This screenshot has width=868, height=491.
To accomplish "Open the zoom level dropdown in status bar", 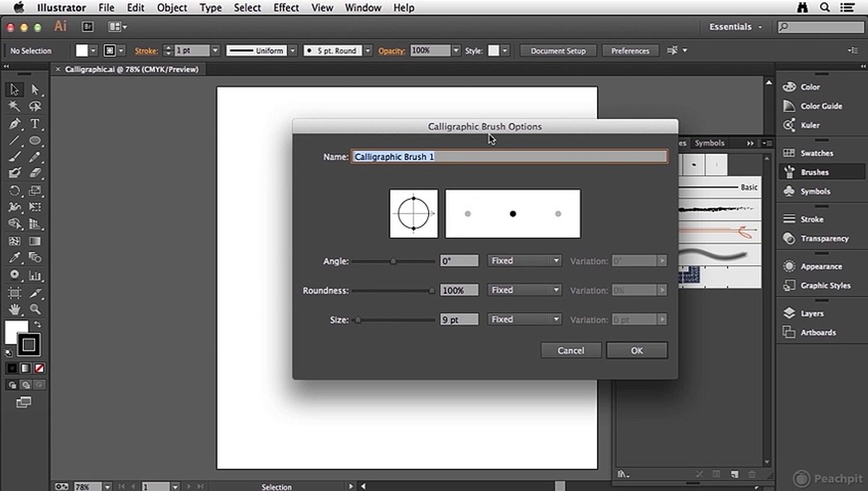I will [107, 487].
